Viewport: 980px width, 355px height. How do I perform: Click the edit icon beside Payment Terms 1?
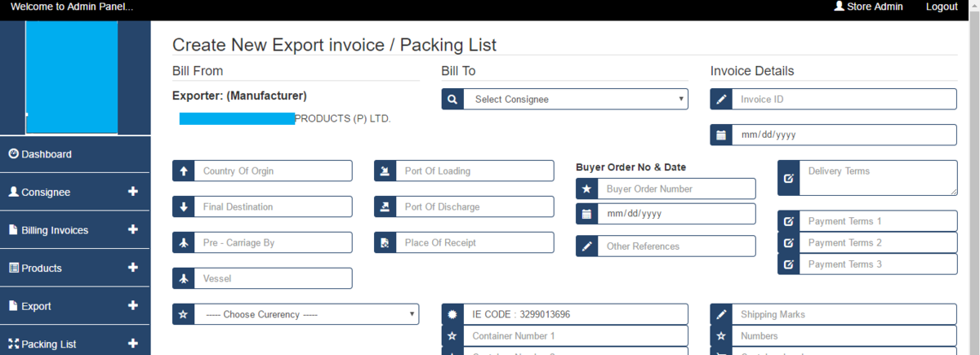(x=788, y=221)
